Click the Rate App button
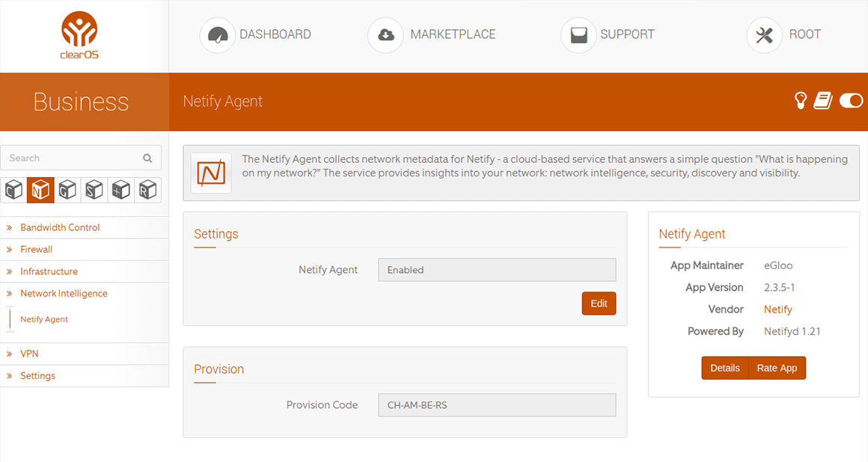 coord(777,368)
